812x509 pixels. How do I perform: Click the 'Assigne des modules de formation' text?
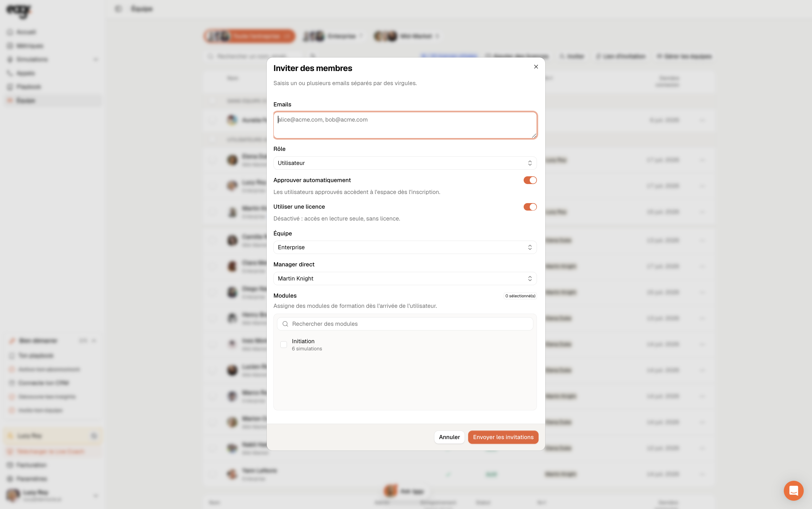pos(355,306)
